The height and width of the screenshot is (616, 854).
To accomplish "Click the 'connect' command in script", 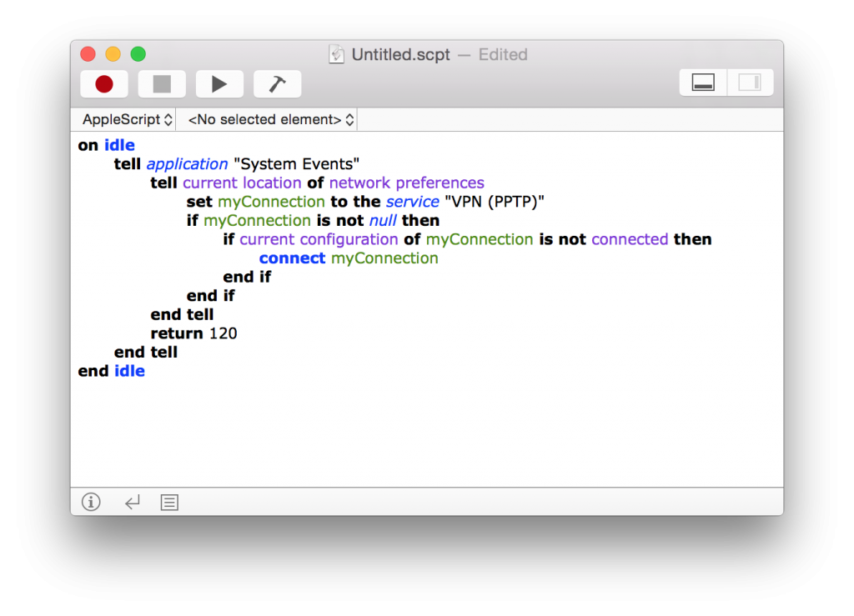I will (292, 258).
